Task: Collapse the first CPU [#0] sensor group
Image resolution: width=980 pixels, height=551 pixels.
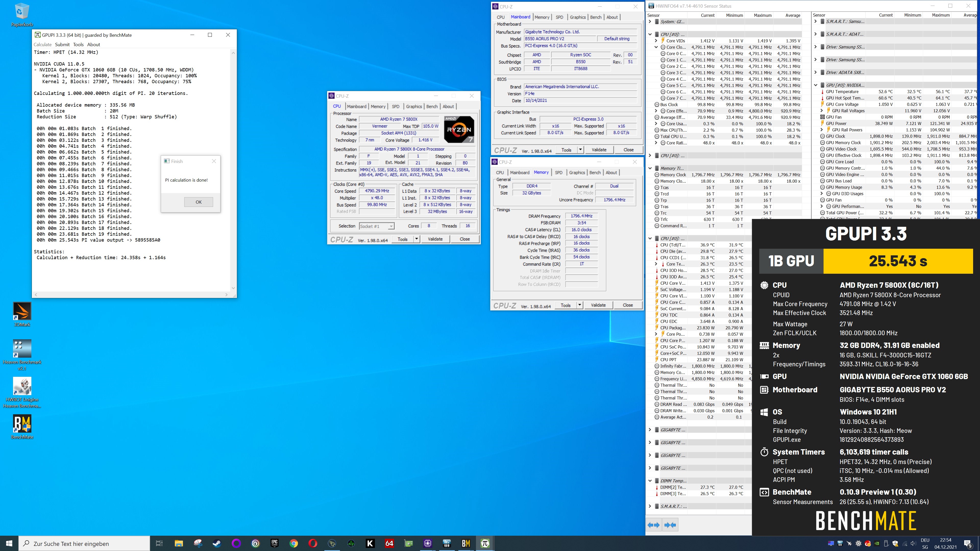Action: tap(650, 34)
